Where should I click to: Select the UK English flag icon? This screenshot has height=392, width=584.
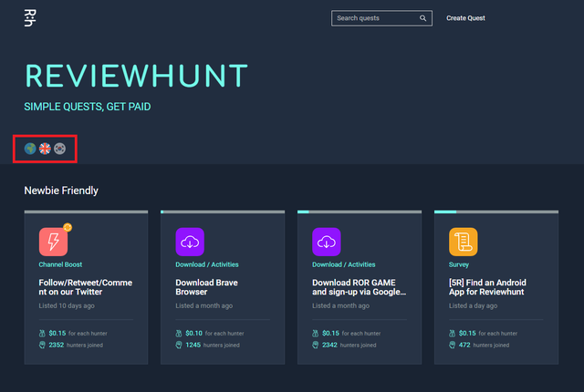click(x=45, y=149)
